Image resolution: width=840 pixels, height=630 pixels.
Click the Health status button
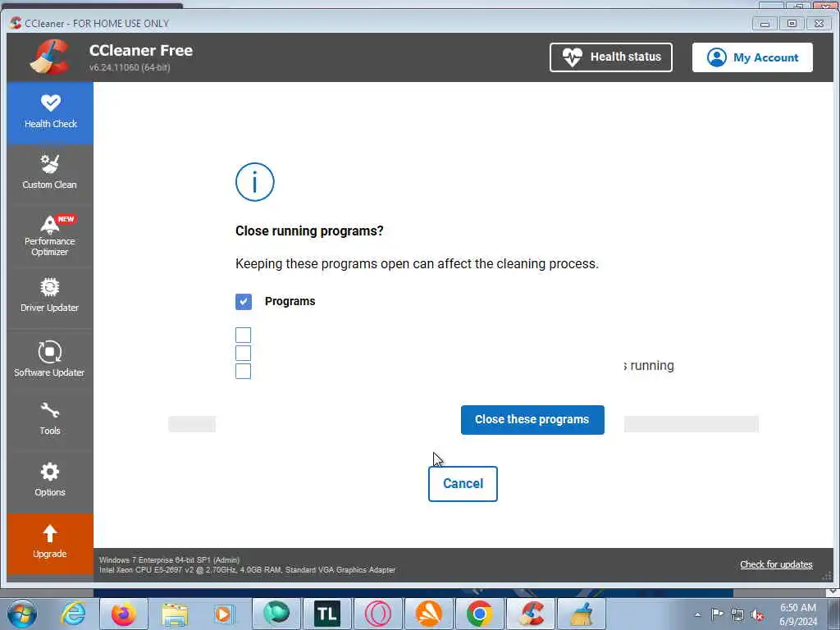click(x=610, y=57)
